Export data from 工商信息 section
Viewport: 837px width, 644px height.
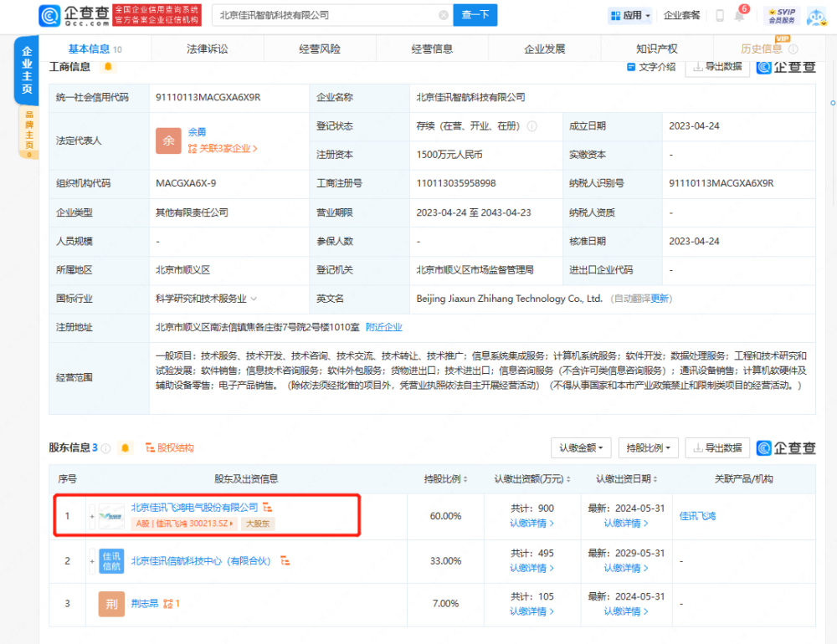(717, 67)
